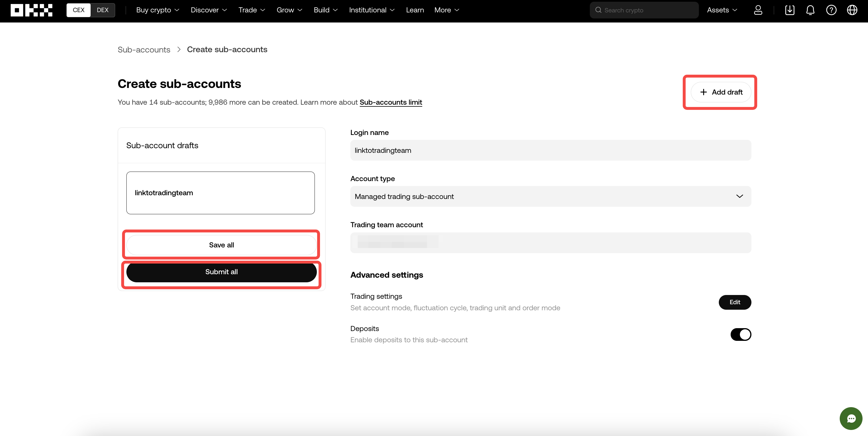Viewport: 868px width, 436px height.
Task: Open the Sub-accounts limit link
Action: pos(390,102)
